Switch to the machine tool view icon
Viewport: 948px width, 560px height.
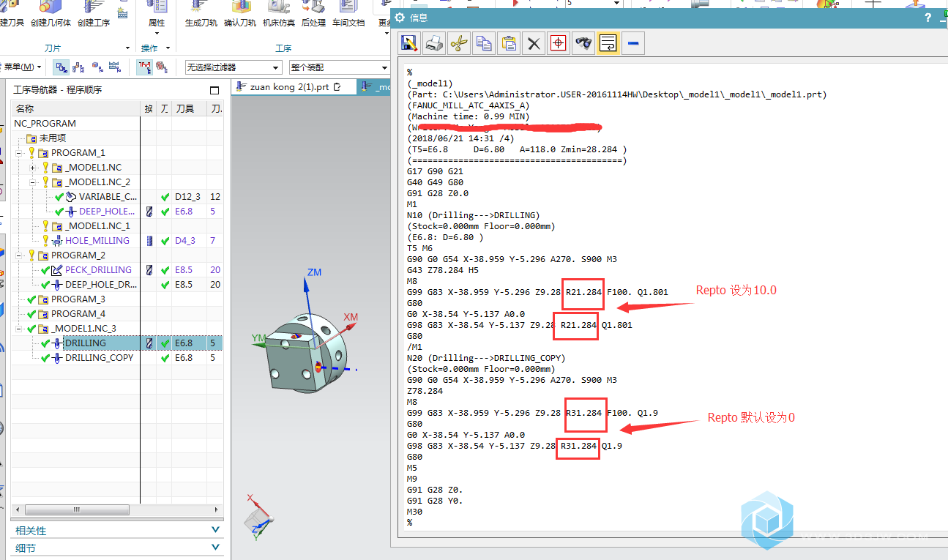(79, 67)
